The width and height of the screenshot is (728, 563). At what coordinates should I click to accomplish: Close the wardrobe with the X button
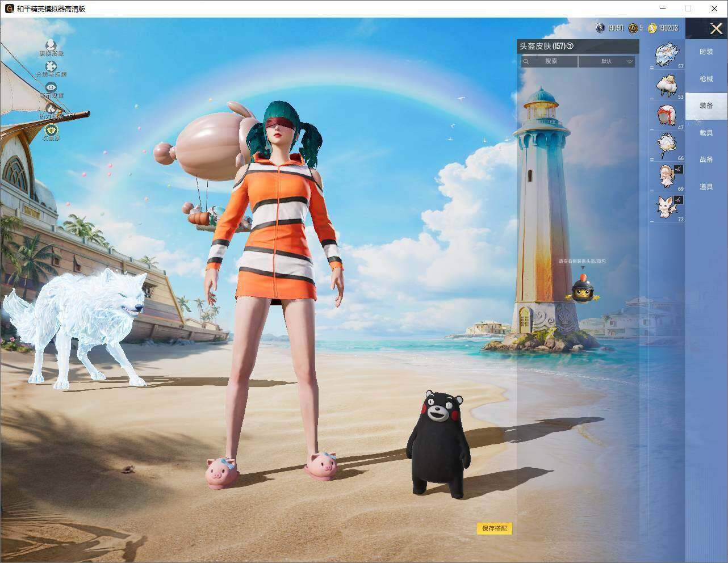click(x=716, y=28)
